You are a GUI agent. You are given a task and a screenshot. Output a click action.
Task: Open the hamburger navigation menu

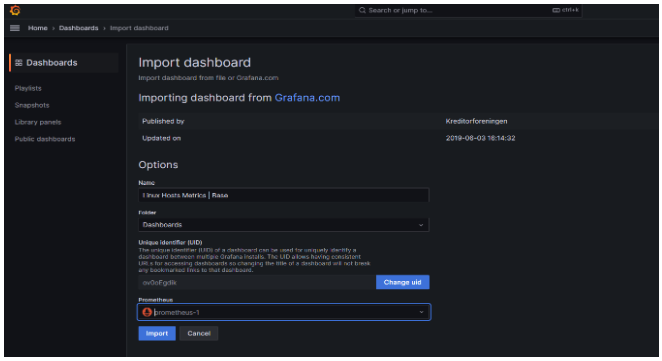click(15, 28)
